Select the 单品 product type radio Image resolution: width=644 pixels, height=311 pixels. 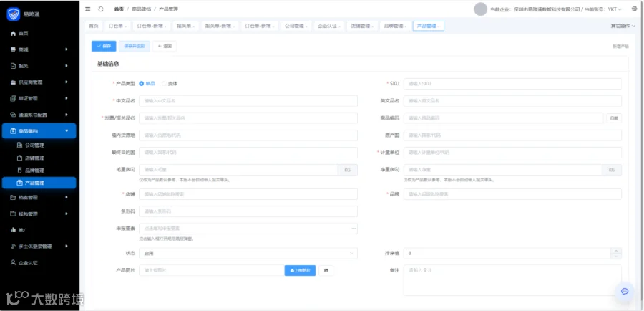[142, 84]
